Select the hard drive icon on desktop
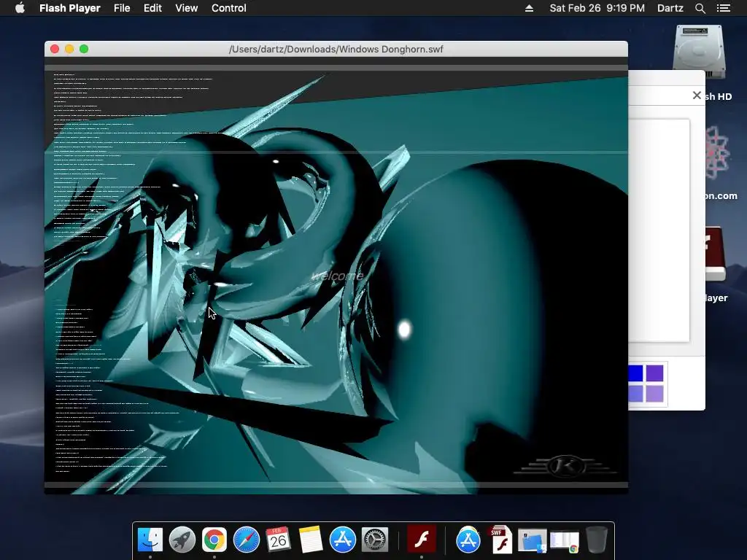747x560 pixels. 699,52
